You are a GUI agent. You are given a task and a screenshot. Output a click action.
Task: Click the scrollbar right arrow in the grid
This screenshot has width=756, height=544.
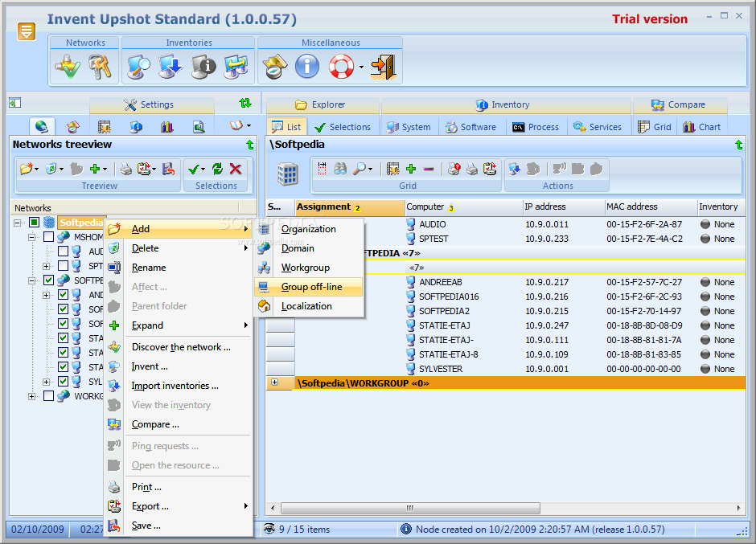pyautogui.click(x=738, y=508)
